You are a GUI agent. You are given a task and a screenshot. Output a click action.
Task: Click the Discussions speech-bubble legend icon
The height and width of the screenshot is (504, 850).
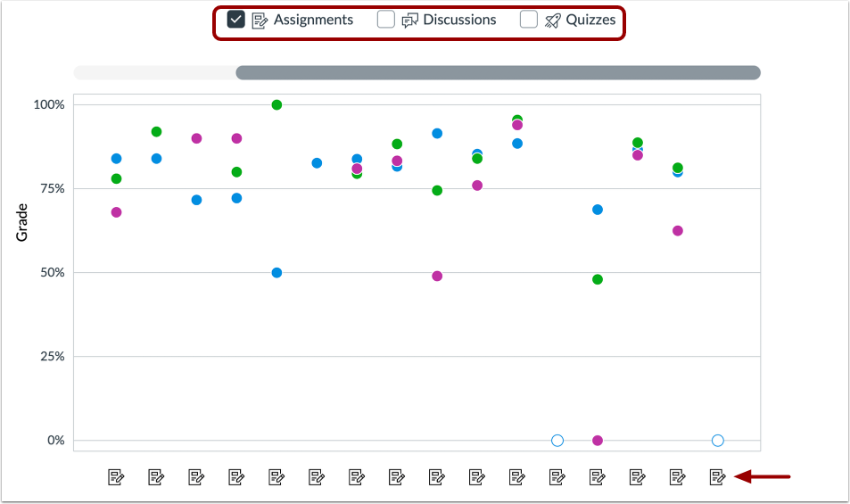[x=409, y=21]
